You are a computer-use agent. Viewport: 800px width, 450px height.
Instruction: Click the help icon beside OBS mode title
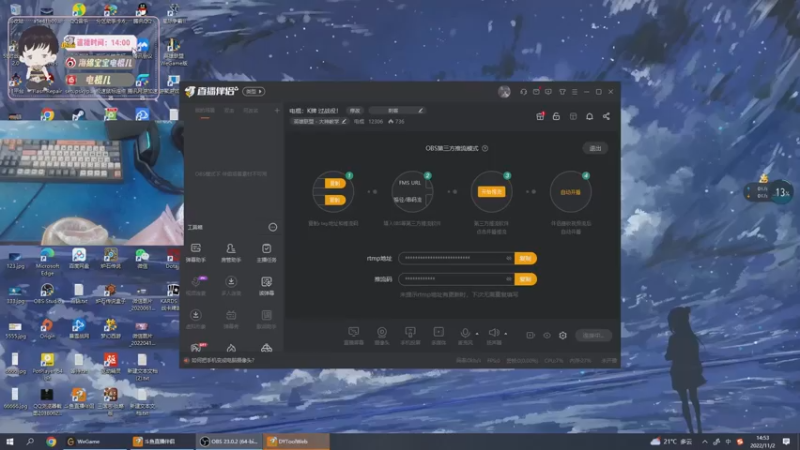tap(485, 148)
